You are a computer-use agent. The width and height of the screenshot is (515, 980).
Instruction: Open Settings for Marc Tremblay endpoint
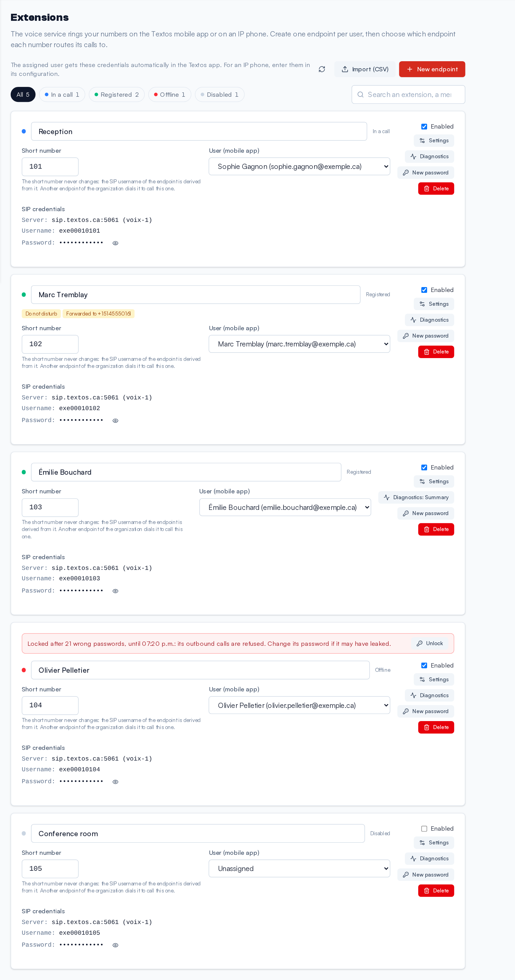pos(434,304)
